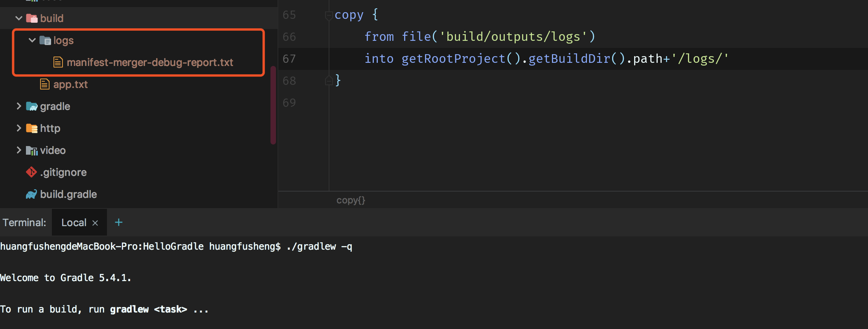
Task: Click 'gradlew <task>' text in terminal
Action: coord(149,309)
